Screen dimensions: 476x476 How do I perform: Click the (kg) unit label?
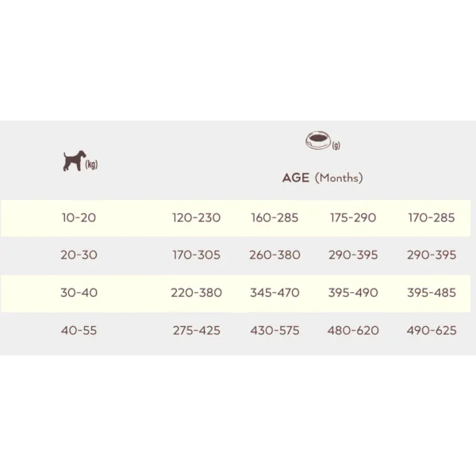[92, 164]
